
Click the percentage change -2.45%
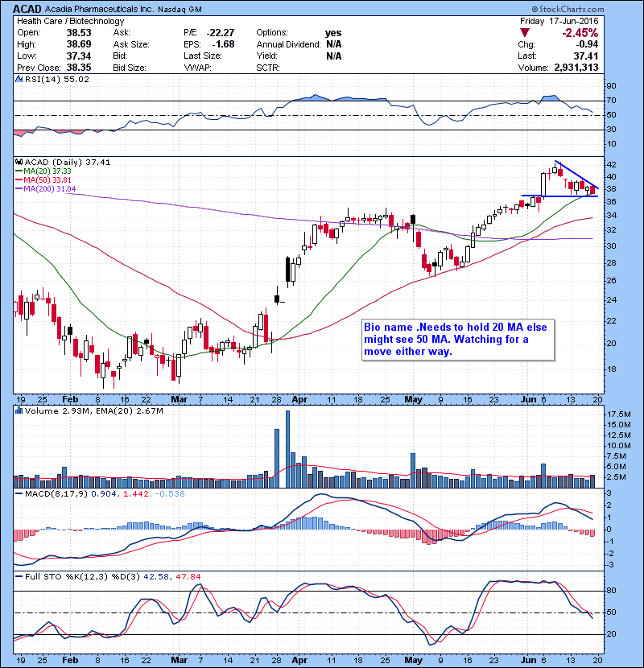(x=580, y=33)
